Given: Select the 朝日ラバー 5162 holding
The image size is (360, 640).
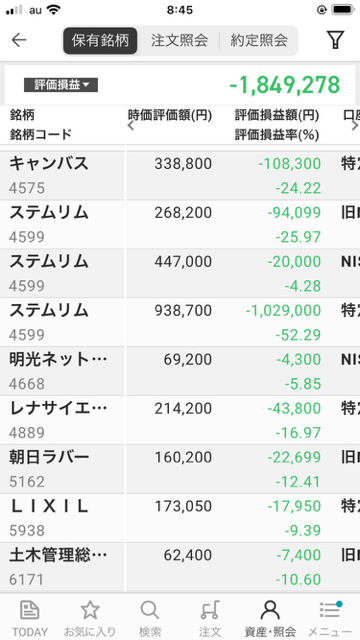Looking at the screenshot, I should (x=180, y=469).
